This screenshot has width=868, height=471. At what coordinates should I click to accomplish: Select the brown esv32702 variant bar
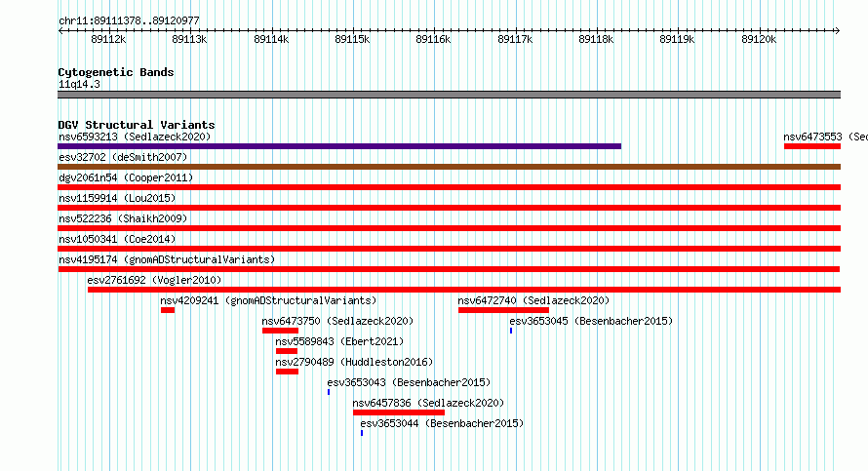[x=449, y=167]
